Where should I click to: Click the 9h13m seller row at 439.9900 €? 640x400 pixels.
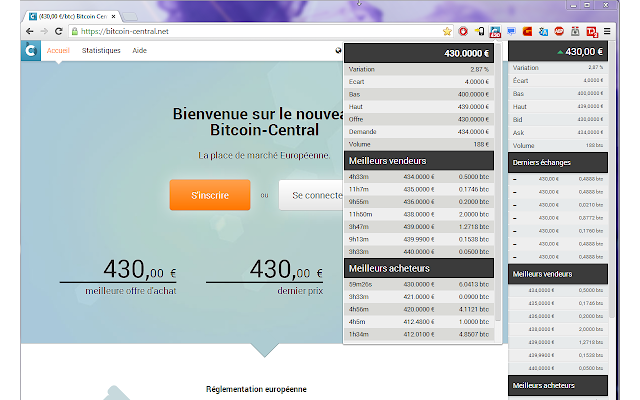click(419, 239)
